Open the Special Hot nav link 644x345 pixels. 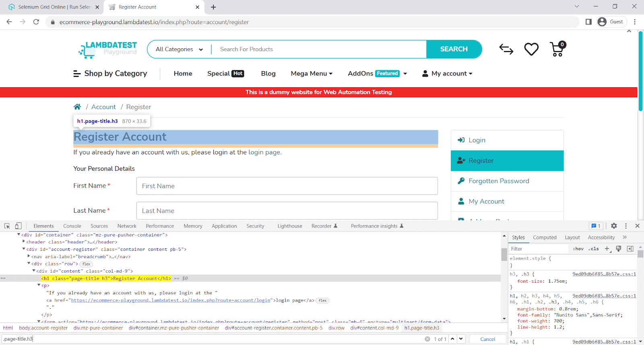click(225, 74)
